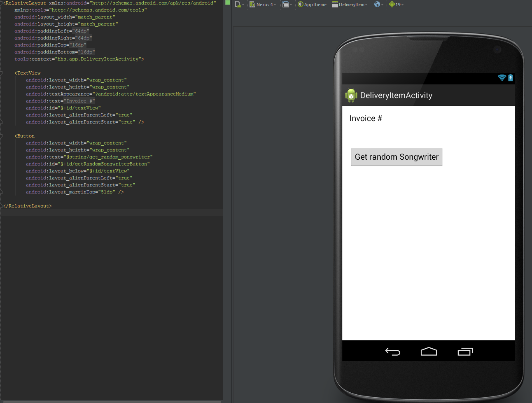
Task: Open the Nexus 4 device selector
Action: coord(263,4)
